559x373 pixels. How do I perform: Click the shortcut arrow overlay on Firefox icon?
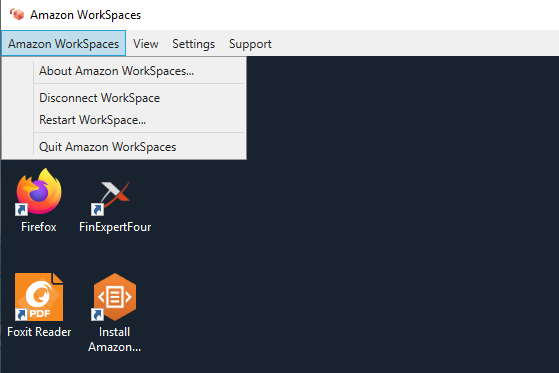21,209
